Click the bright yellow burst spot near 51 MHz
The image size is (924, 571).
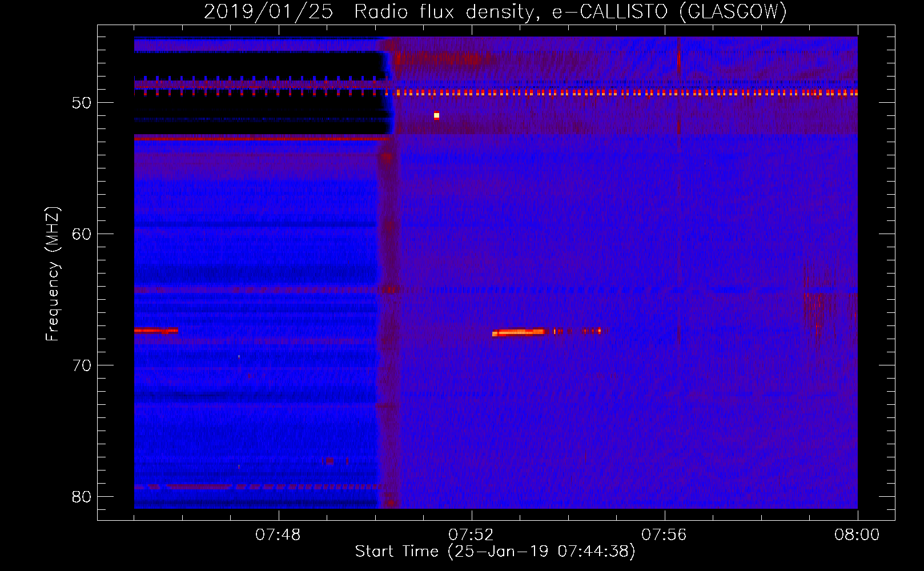click(436, 115)
